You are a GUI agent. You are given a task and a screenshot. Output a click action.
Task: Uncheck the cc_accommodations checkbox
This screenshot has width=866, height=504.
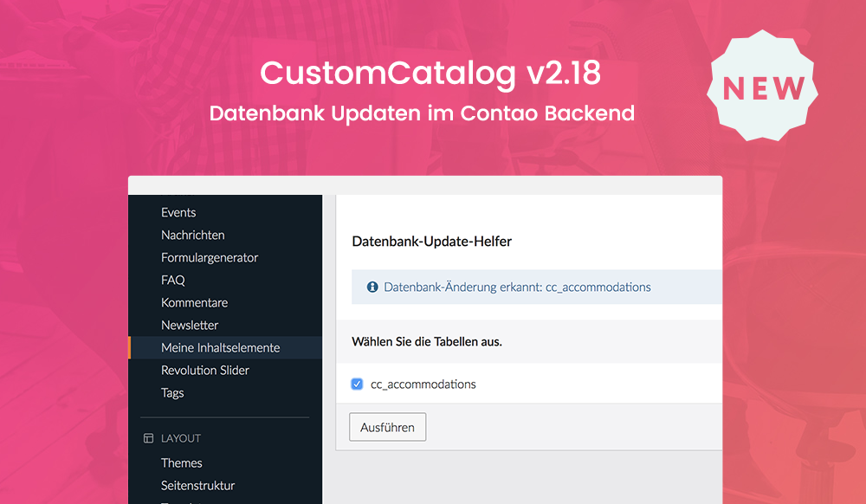pyautogui.click(x=357, y=384)
